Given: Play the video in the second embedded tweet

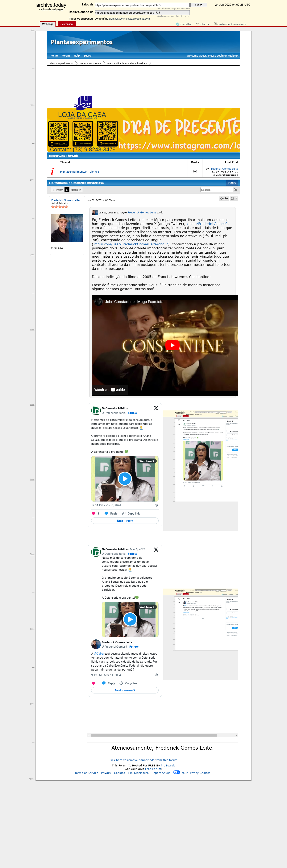Looking at the screenshot, I should [x=130, y=619].
